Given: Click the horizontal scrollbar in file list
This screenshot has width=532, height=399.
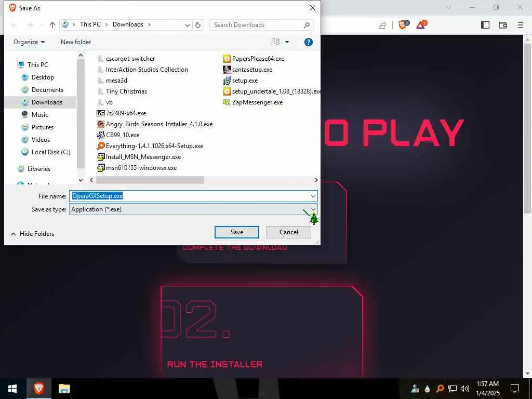Looking at the screenshot, I should (x=150, y=180).
